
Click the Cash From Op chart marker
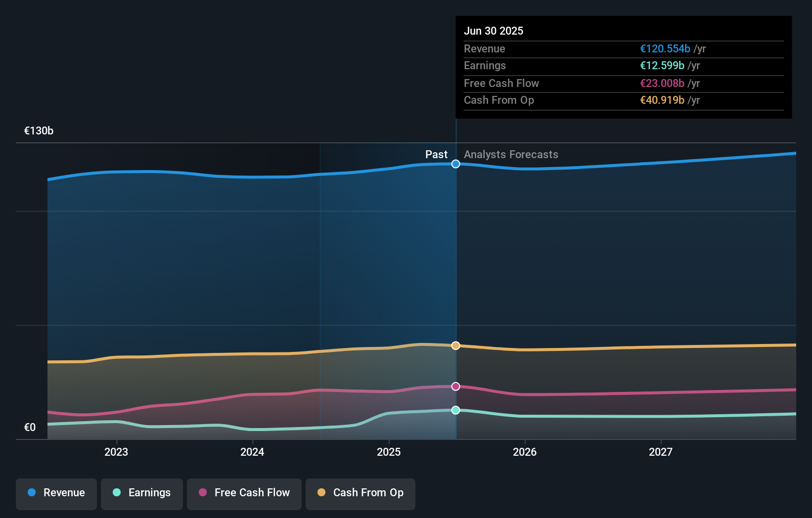click(x=455, y=346)
